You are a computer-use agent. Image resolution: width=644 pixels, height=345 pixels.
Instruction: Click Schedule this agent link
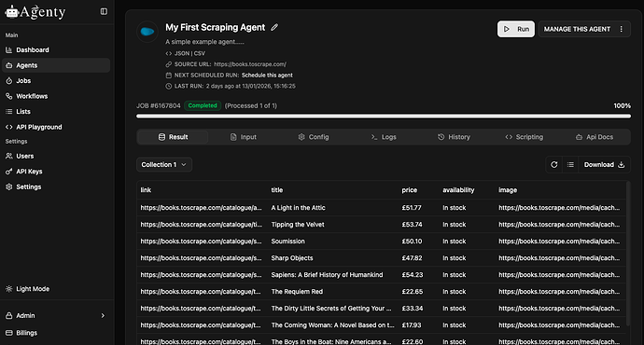[x=267, y=76]
